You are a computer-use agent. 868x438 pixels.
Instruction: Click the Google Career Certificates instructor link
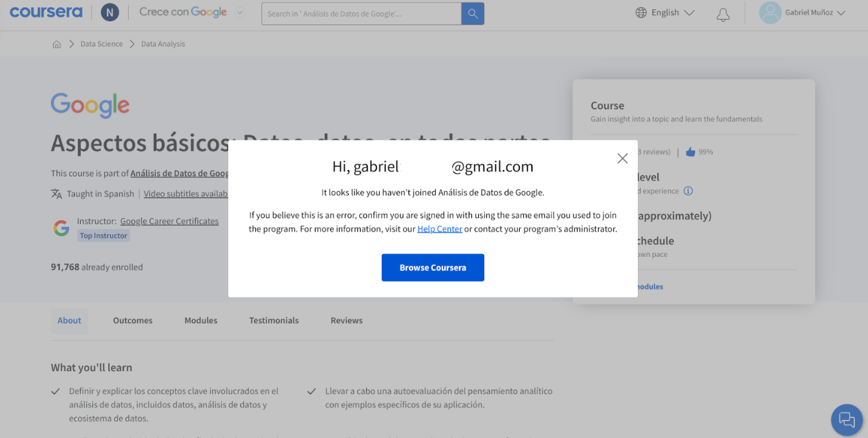169,221
